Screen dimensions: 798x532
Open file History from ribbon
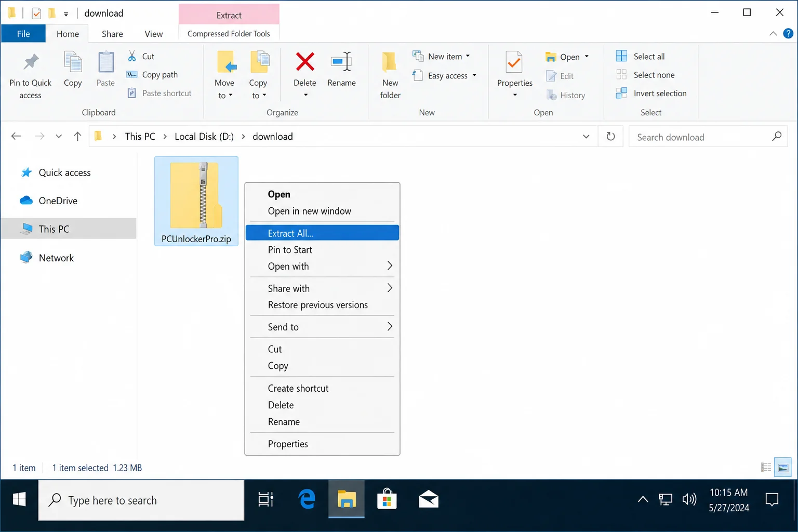(x=566, y=95)
